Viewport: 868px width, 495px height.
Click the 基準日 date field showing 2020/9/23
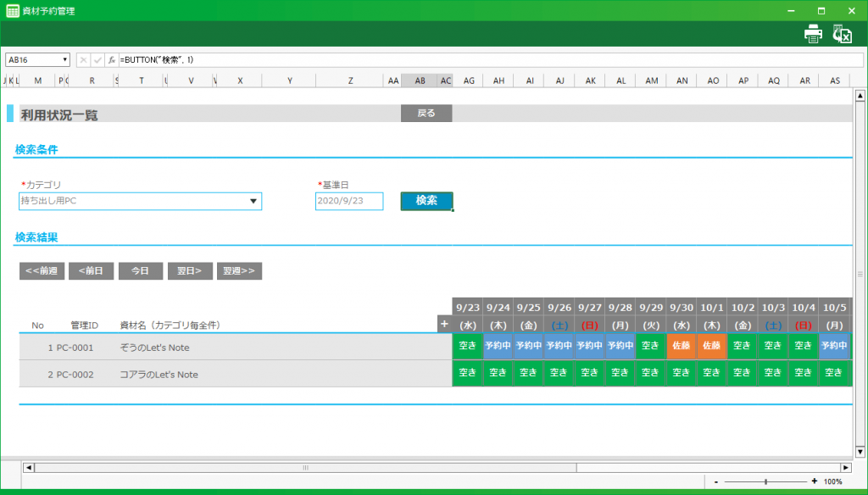click(x=348, y=201)
